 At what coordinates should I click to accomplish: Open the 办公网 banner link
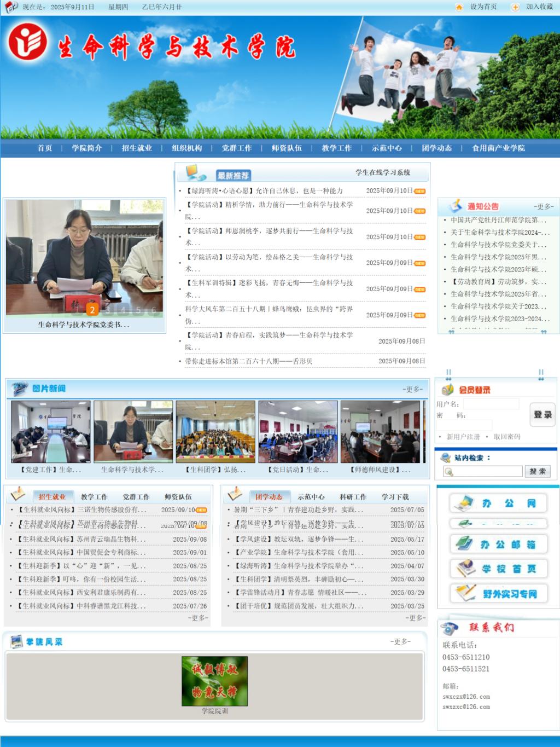coord(498,503)
